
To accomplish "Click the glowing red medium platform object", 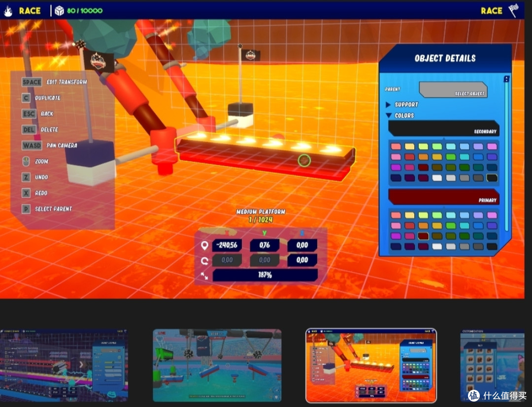I will pos(265,156).
